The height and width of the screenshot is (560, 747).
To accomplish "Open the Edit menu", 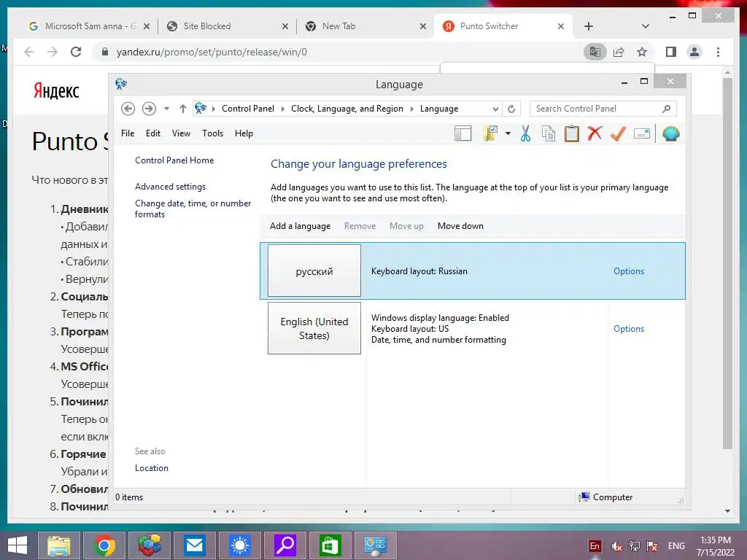I will (x=153, y=133).
